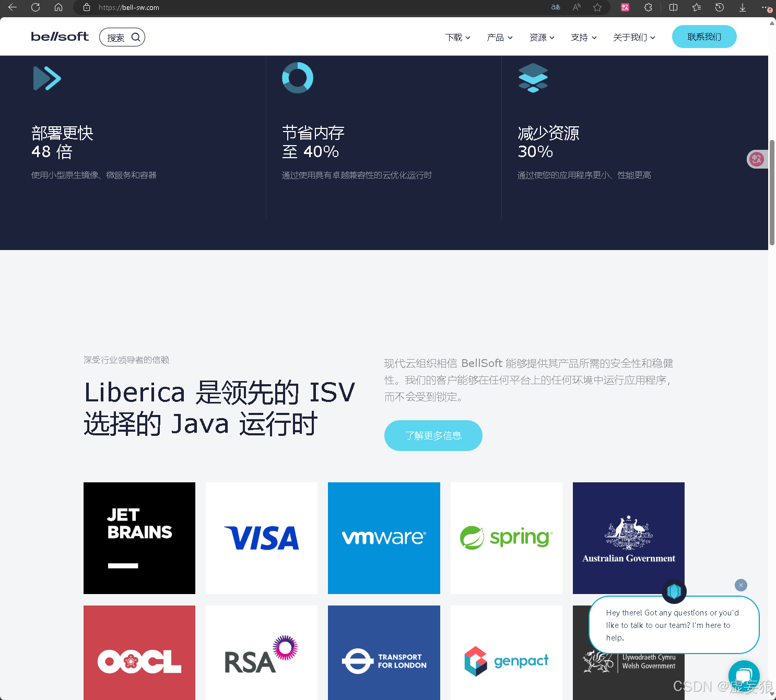776x700 pixels.
Task: Expand the 产品 dropdown menu
Action: 500,37
